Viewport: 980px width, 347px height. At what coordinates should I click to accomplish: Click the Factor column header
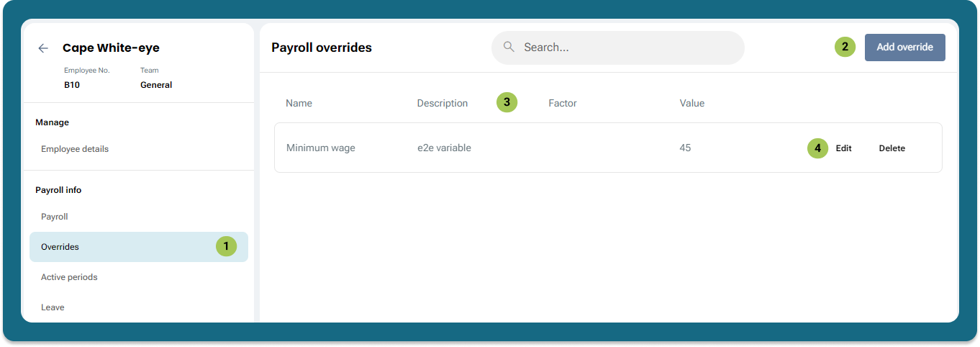(x=562, y=103)
